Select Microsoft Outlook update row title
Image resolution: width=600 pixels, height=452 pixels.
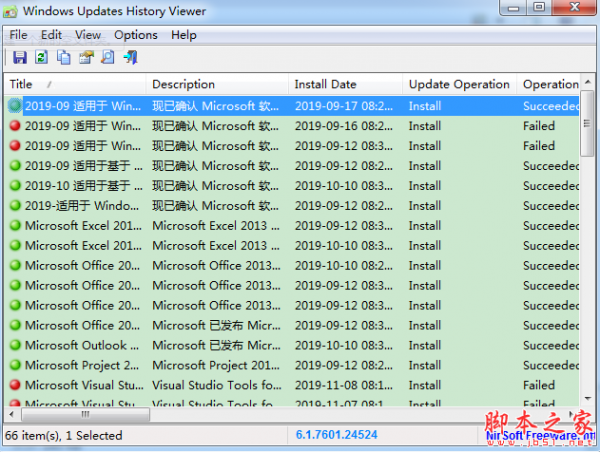click(82, 345)
